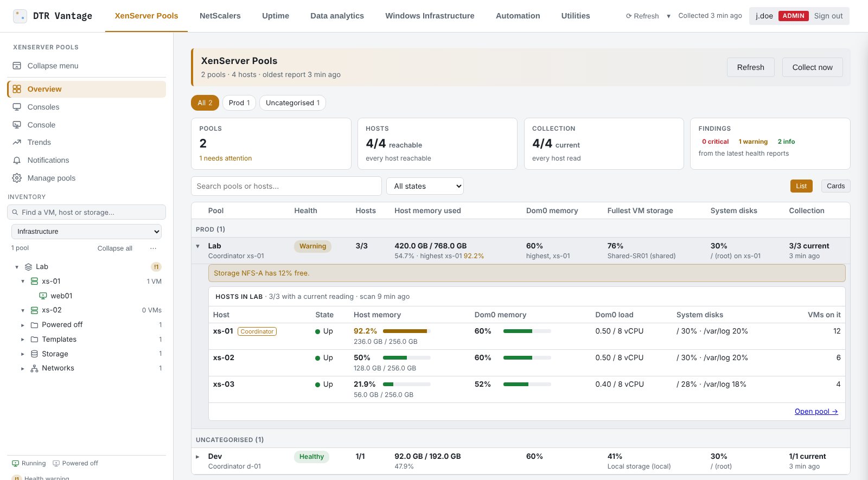
Task: Click the Storage database icon in tree
Action: (x=34, y=354)
